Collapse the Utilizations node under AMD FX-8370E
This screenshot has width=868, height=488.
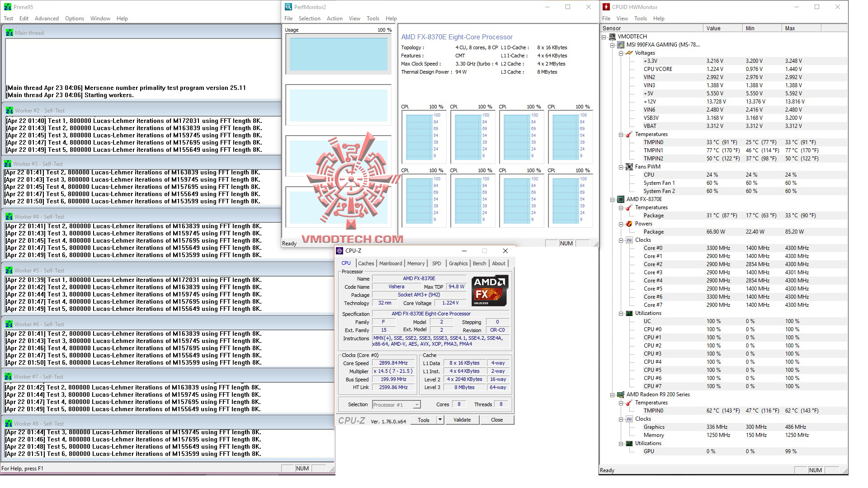[621, 314]
